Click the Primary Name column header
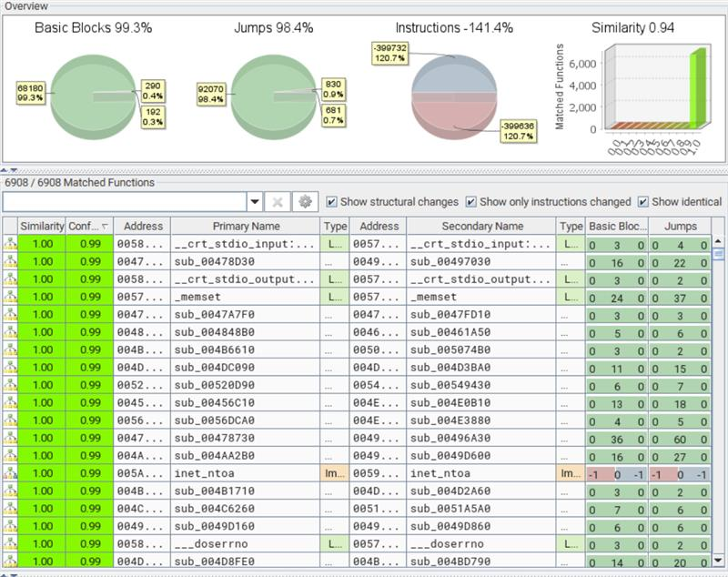Viewport: 728px width, 577px height. (x=246, y=226)
